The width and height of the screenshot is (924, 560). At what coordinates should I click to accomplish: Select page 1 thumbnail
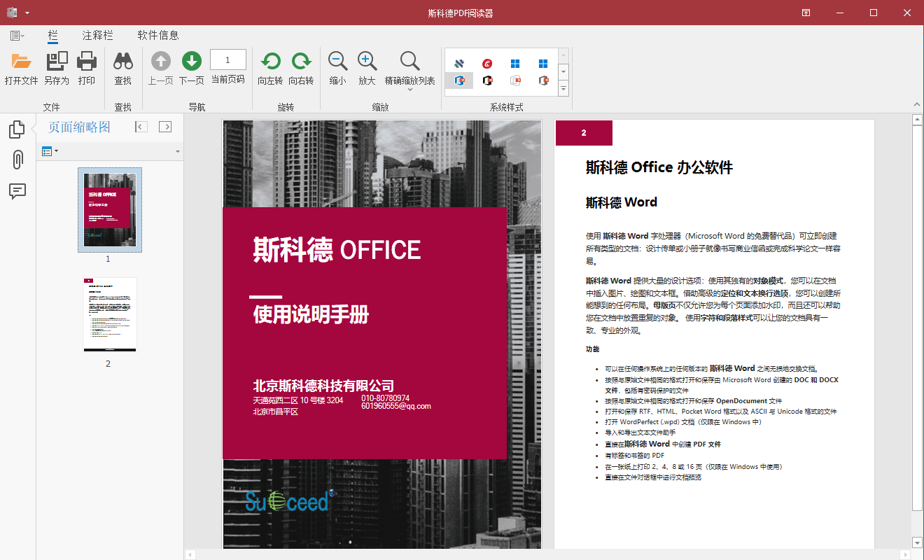click(110, 210)
